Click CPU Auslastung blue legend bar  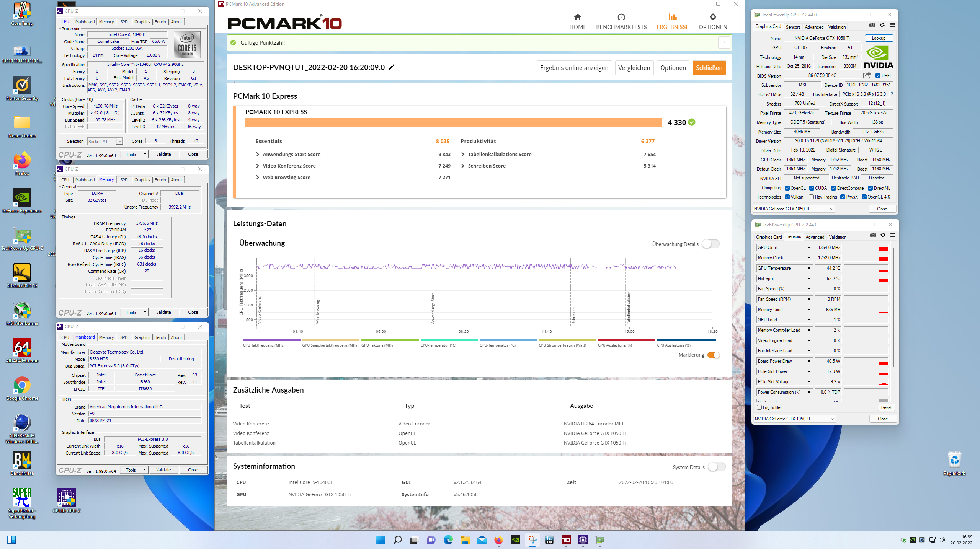(x=686, y=340)
